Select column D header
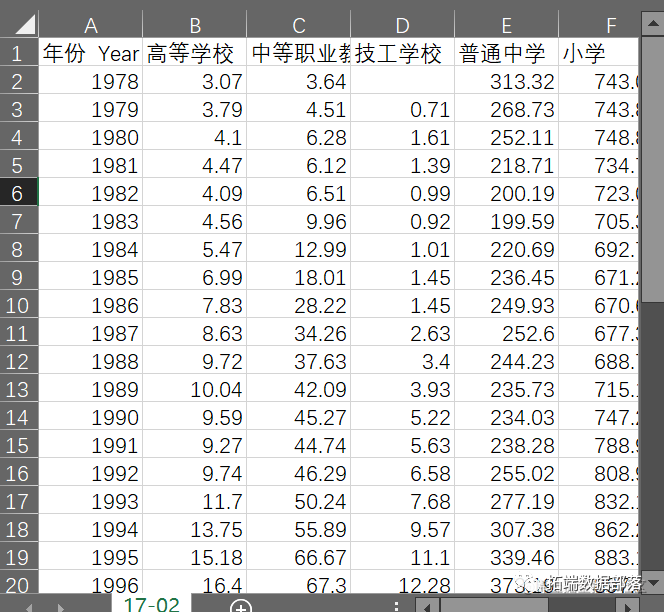This screenshot has height=612, width=664. pos(403,25)
